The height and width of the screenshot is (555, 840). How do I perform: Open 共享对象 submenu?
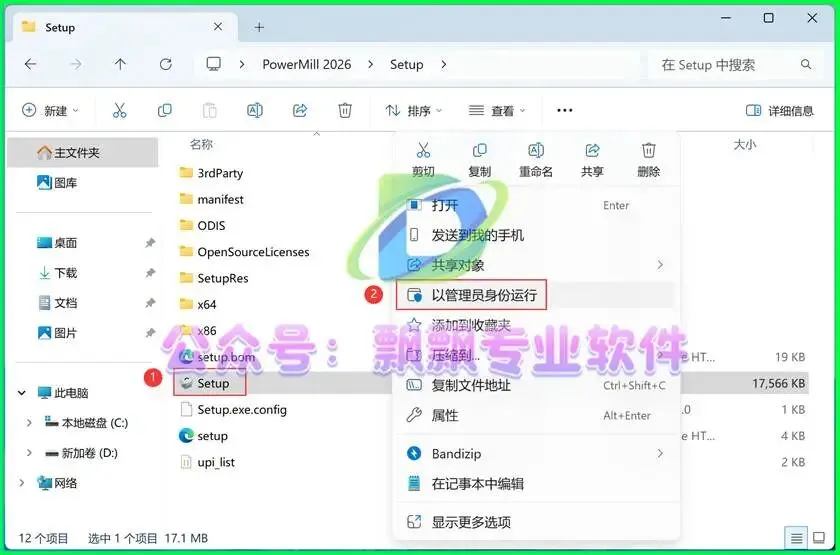click(537, 265)
